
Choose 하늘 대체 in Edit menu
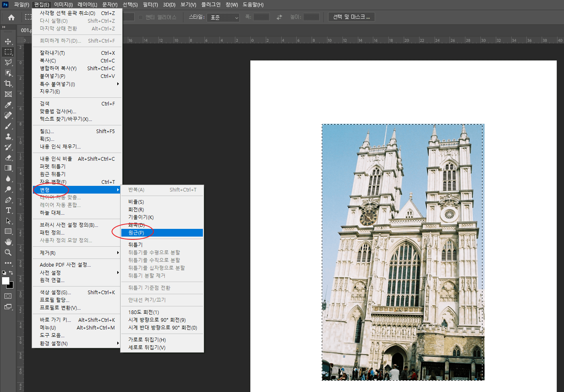point(77,213)
